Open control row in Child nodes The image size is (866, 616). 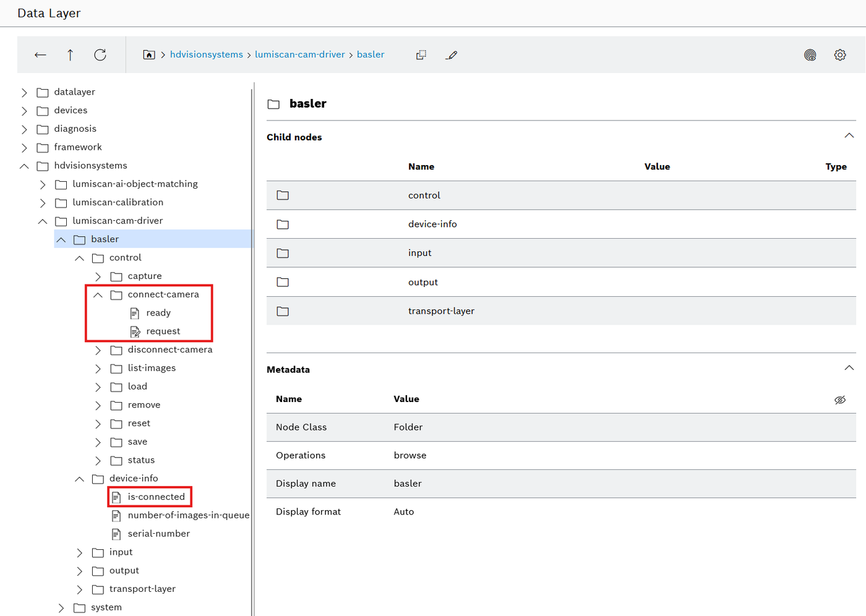[x=561, y=195]
